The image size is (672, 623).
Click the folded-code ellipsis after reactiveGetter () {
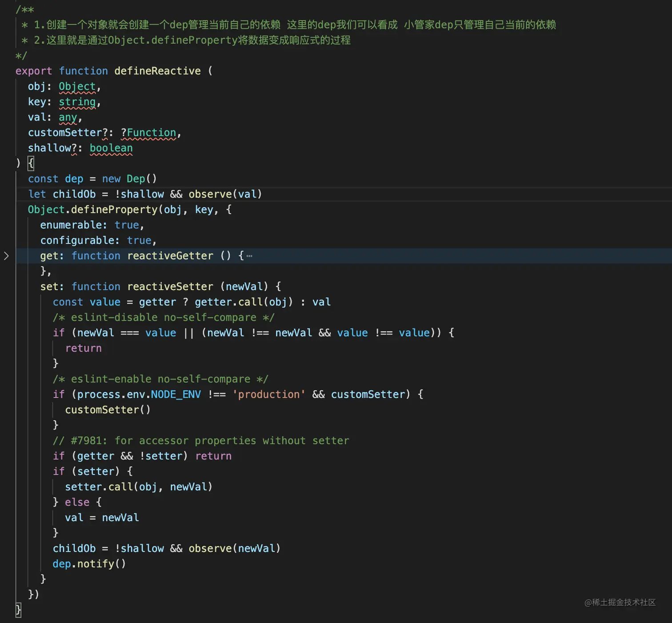(249, 256)
